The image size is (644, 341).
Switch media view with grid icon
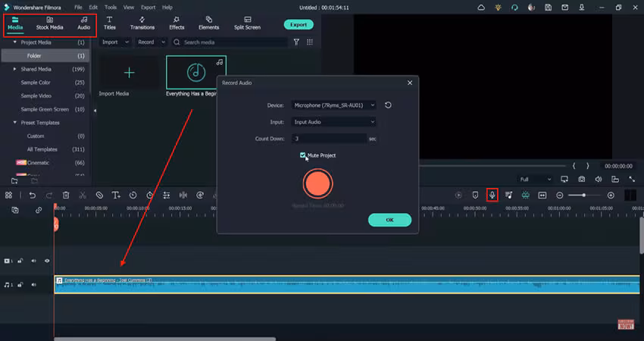click(310, 42)
